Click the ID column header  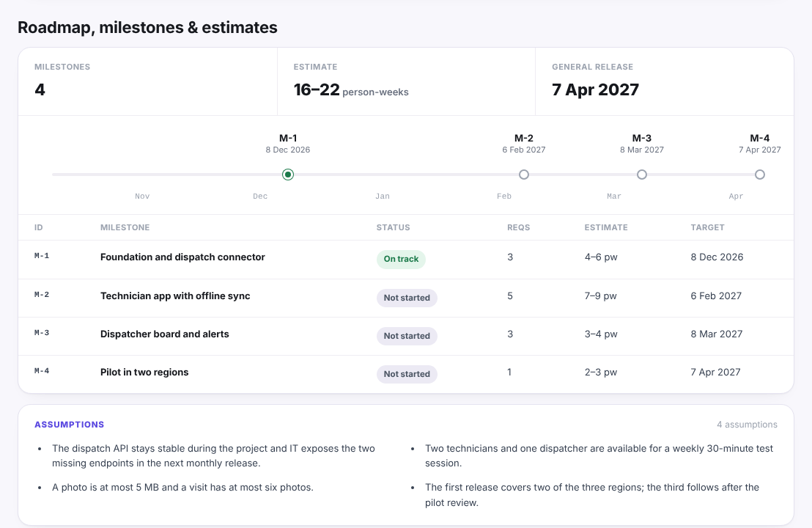tap(39, 227)
